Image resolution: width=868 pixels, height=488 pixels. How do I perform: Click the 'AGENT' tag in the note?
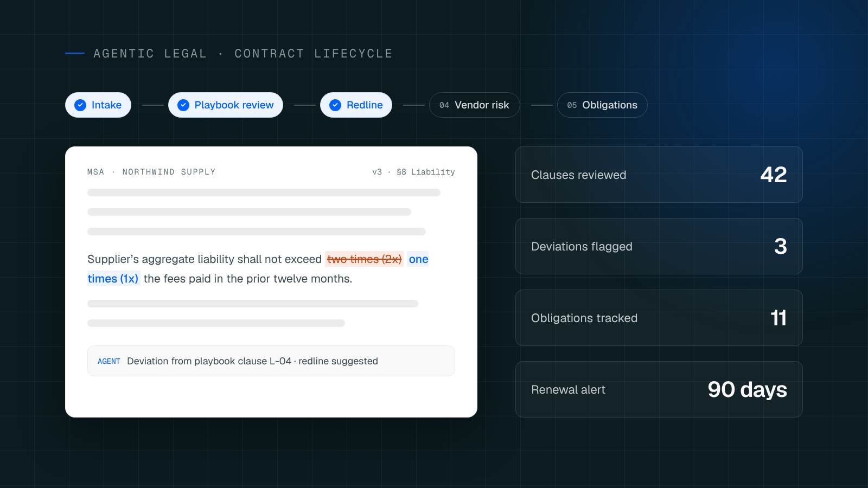pos(109,361)
